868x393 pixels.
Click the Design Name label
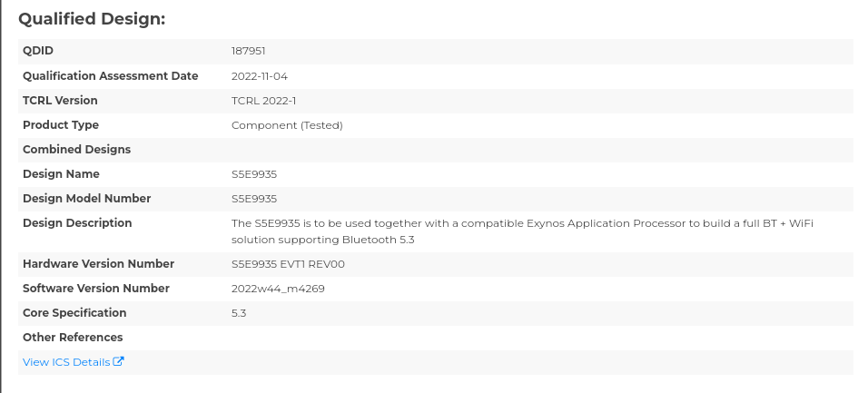click(x=61, y=173)
